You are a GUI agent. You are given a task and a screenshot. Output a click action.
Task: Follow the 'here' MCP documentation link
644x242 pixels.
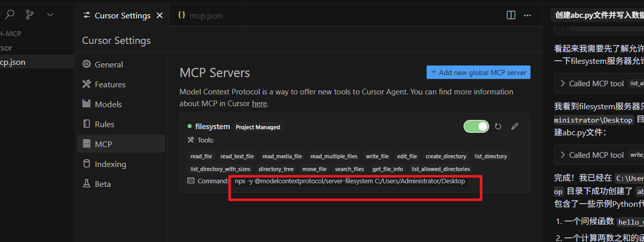coord(259,104)
